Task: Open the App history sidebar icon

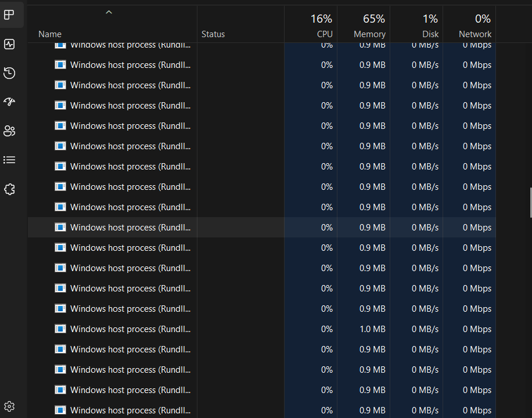Action: point(9,73)
